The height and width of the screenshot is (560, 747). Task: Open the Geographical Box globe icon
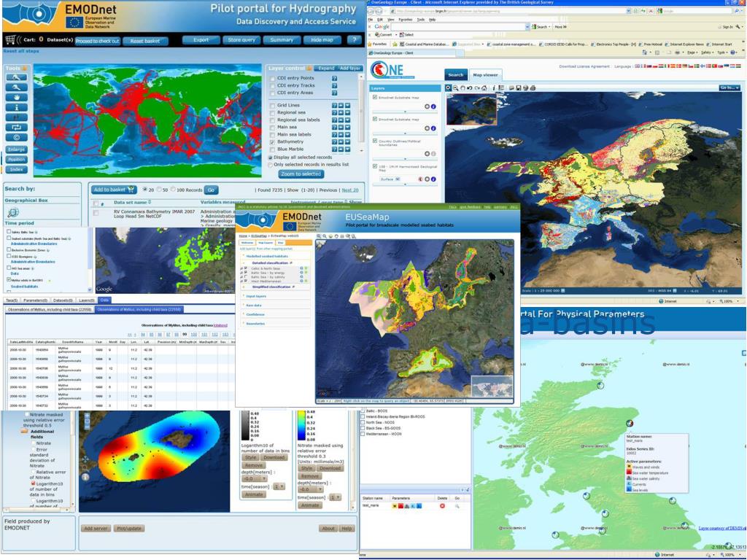pyautogui.click(x=13, y=212)
